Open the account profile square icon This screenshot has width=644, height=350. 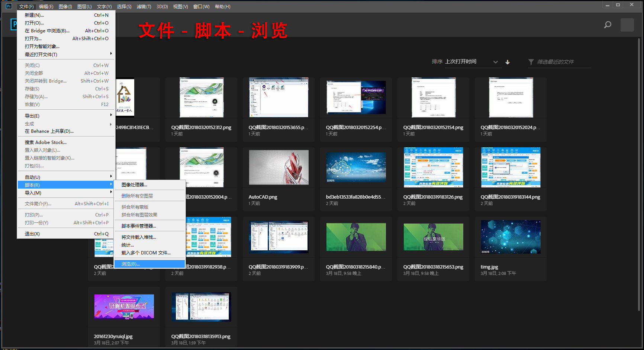tap(627, 25)
